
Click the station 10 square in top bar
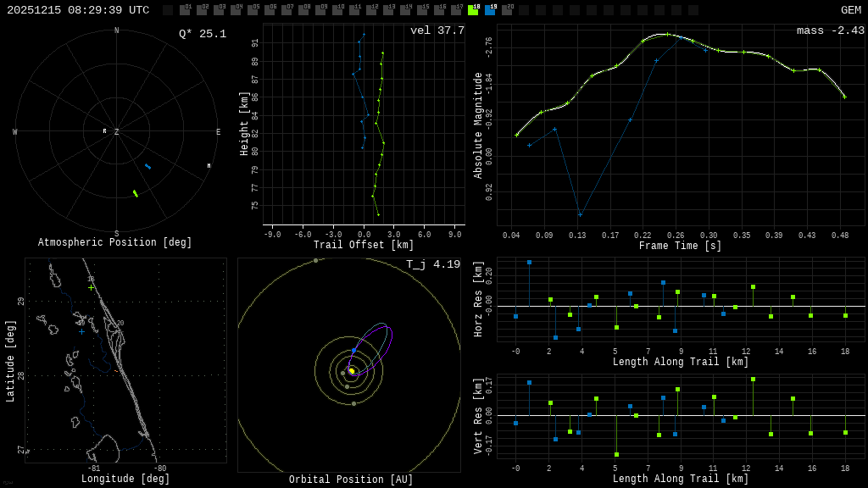337,9
